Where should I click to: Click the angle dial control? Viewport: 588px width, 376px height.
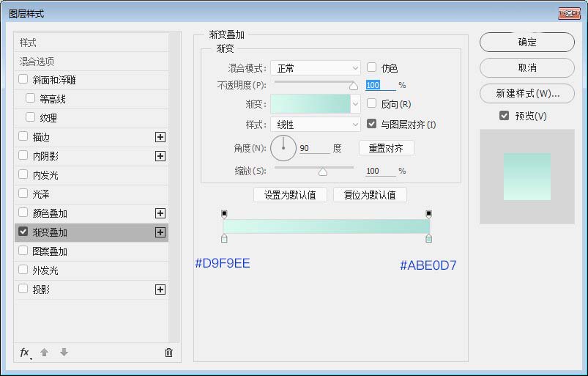pyautogui.click(x=283, y=148)
